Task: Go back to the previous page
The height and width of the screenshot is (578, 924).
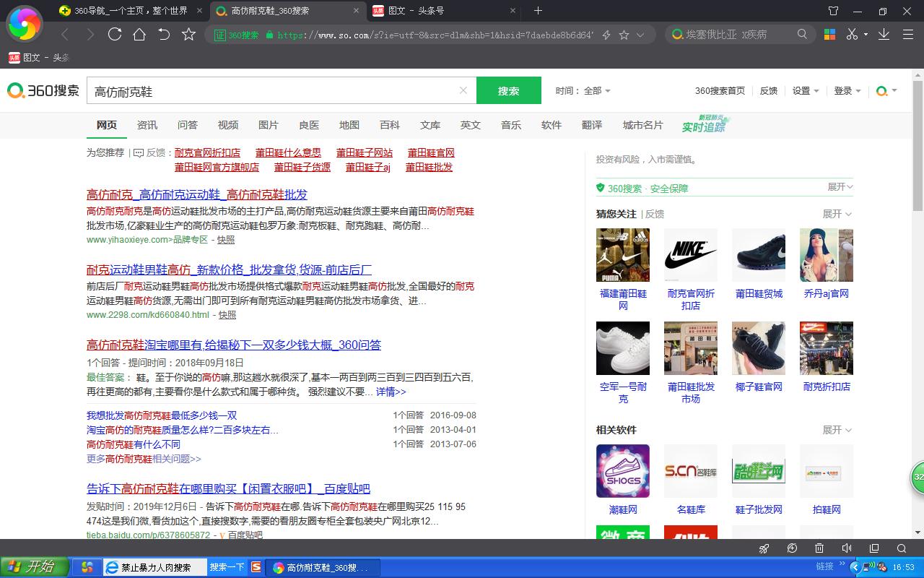Action: [64, 34]
